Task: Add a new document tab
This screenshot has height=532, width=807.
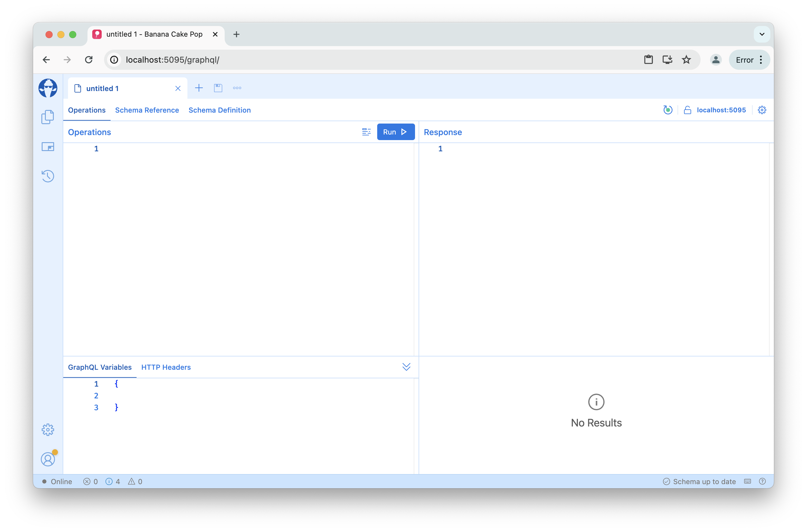Action: pyautogui.click(x=199, y=88)
